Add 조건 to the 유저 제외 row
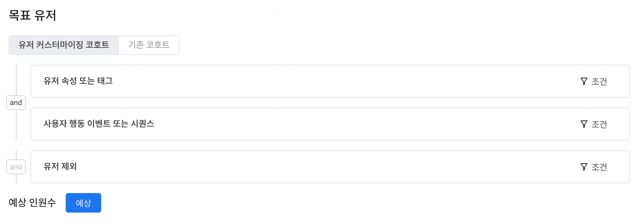Screen dimensions: 644x223 pyautogui.click(x=594, y=167)
